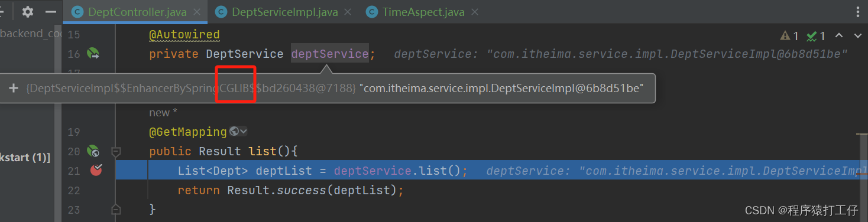Click the DeptService type on line 16
This screenshot has height=222, width=868.
pos(245,54)
